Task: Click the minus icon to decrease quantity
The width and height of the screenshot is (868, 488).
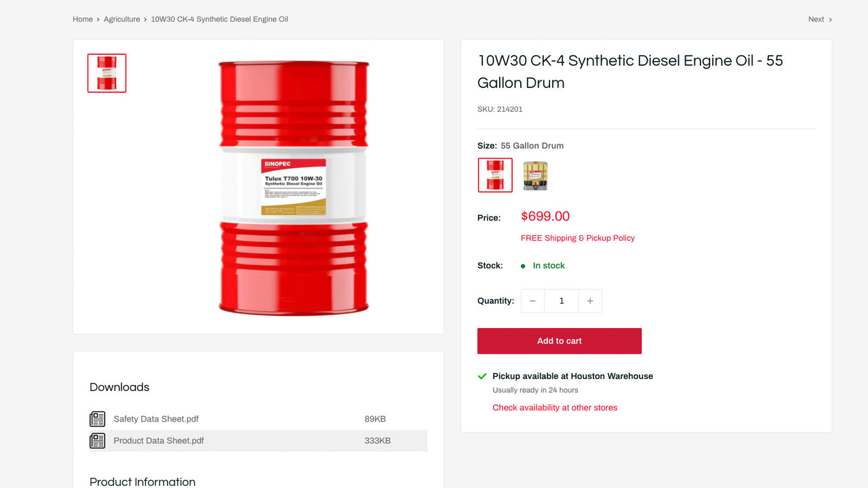Action: click(532, 300)
